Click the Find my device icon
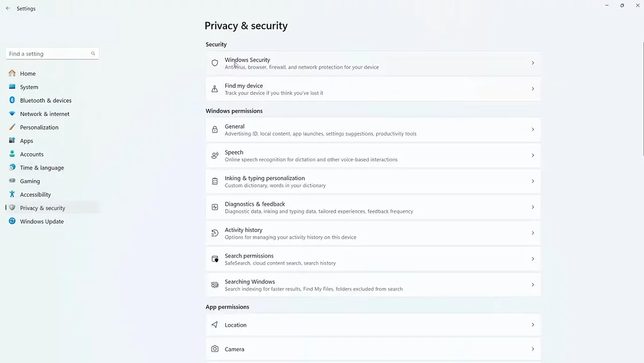This screenshot has height=363, width=644. click(x=215, y=89)
